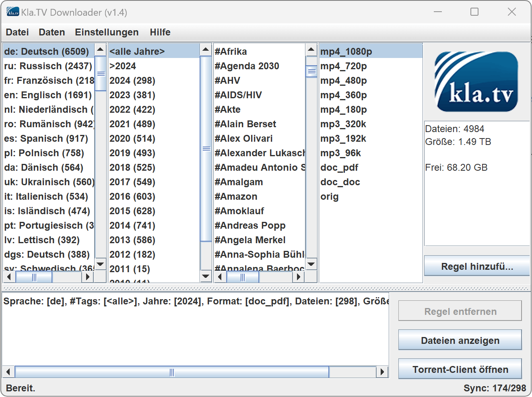
Task: Choose the #Angela Merkel tag
Action: 250,240
